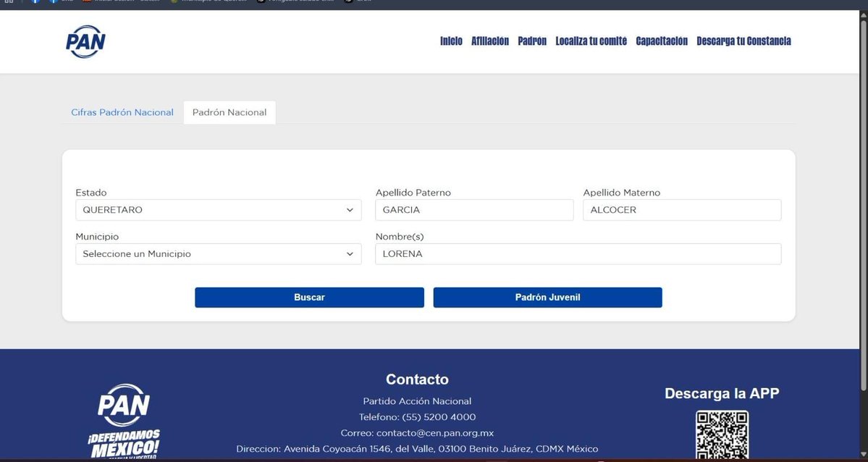This screenshot has height=462, width=868.
Task: Click the PAN Defendamos México footer logo
Action: pyautogui.click(x=124, y=421)
